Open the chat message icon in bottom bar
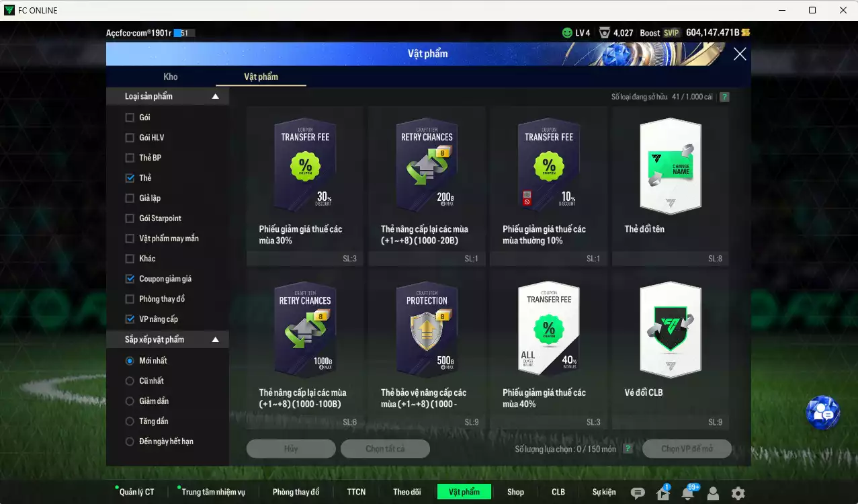The width and height of the screenshot is (858, 504). pyautogui.click(x=638, y=492)
